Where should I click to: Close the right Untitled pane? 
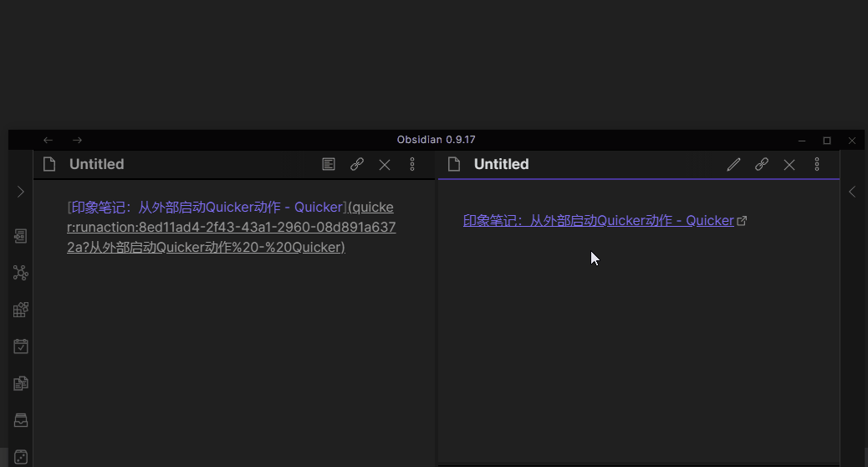pyautogui.click(x=789, y=165)
